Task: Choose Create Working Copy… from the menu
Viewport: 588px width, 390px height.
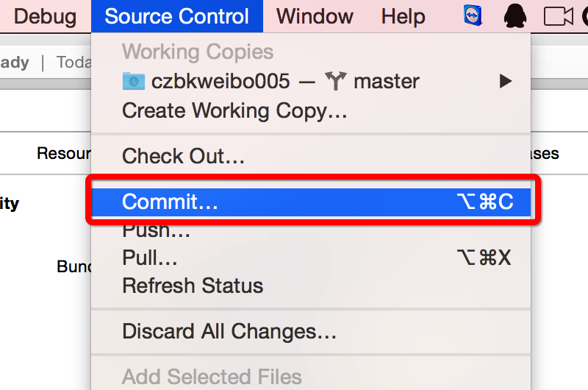Action: point(234,110)
